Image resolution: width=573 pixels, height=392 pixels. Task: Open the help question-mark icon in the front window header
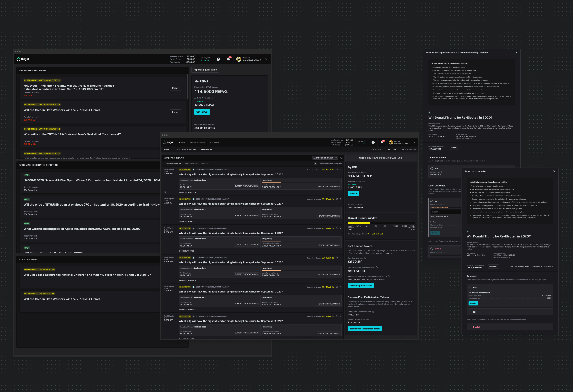click(x=373, y=142)
